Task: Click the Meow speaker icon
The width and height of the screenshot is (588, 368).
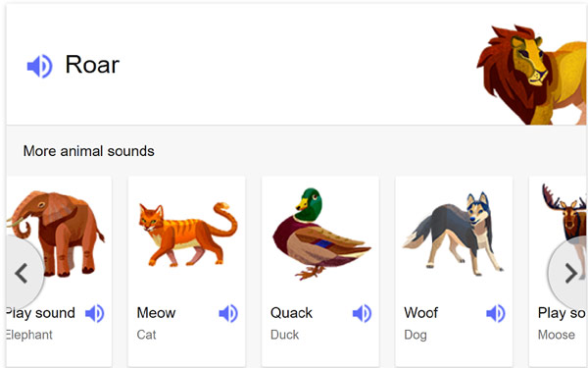Action: (x=228, y=313)
